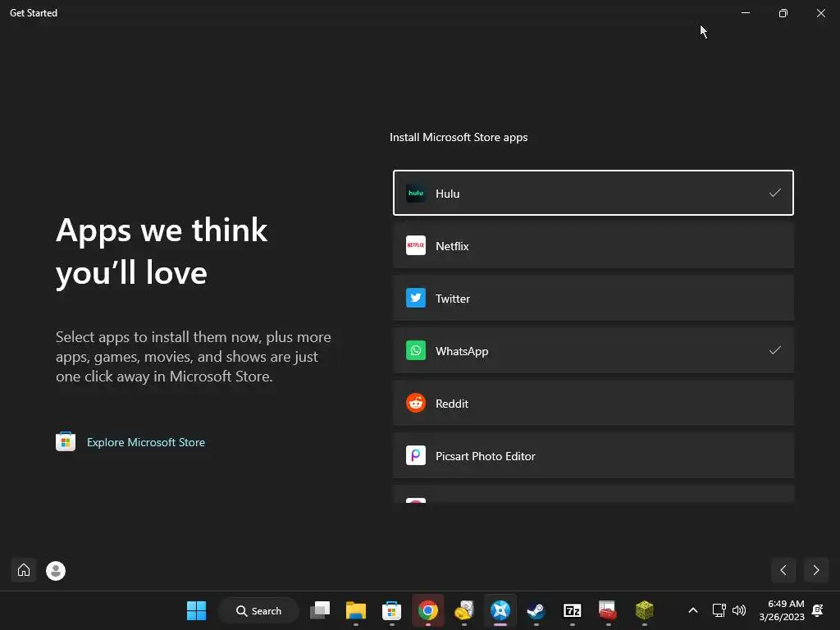Open the network status tray icon
This screenshot has height=630, width=840.
pyautogui.click(x=719, y=610)
